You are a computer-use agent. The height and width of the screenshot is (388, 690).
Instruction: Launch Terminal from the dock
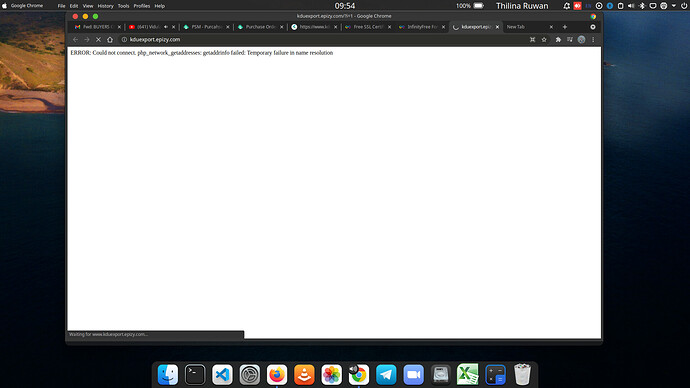click(195, 375)
